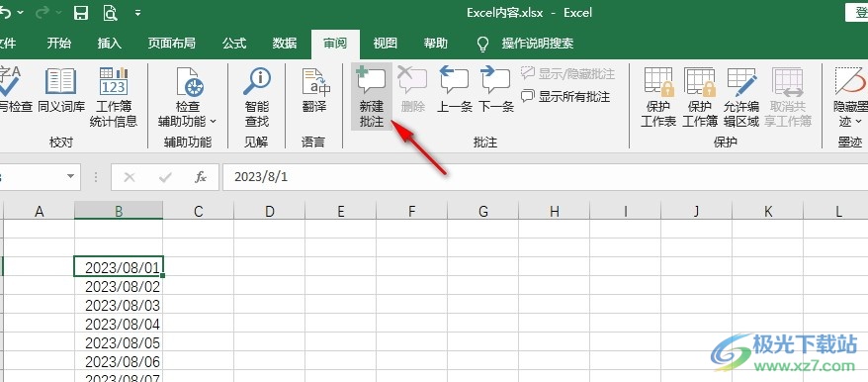Expand the 隐藏墨迹 dropdown arrow
The image size is (868, 382).
[858, 121]
